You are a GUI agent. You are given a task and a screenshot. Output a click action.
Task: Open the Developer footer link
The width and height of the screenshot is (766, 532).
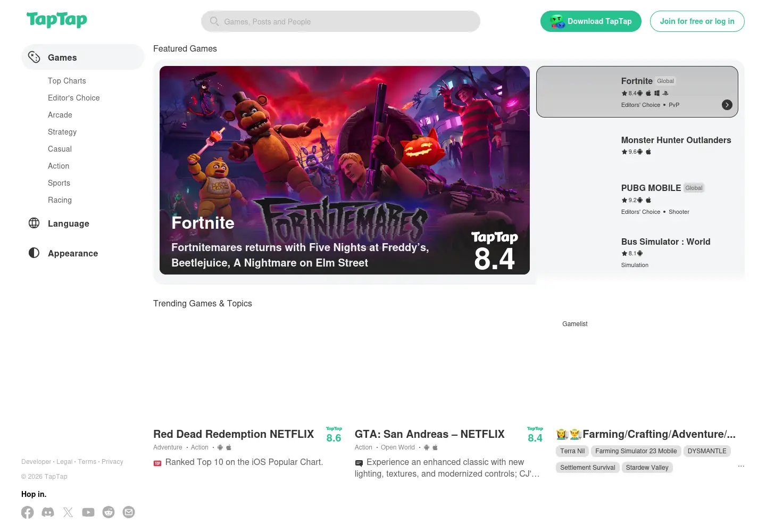pos(36,462)
